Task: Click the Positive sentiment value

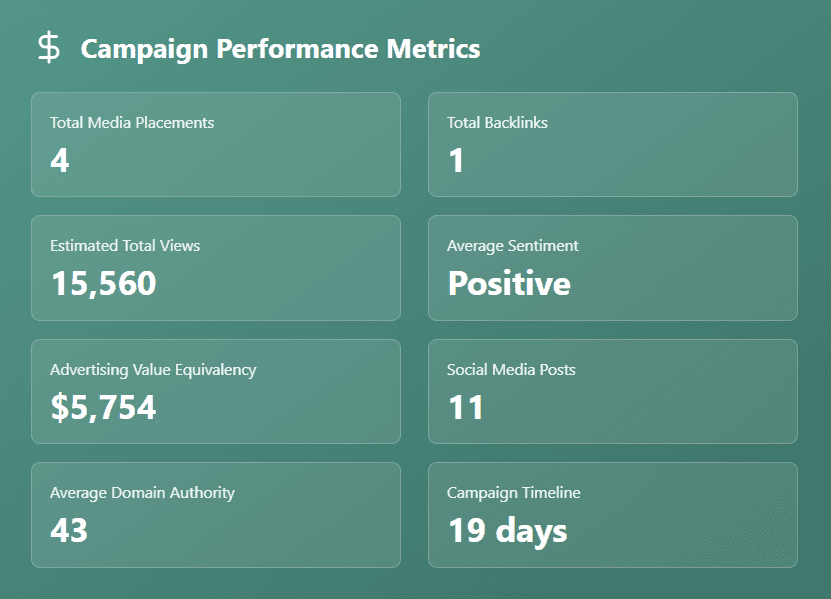Action: 509,284
